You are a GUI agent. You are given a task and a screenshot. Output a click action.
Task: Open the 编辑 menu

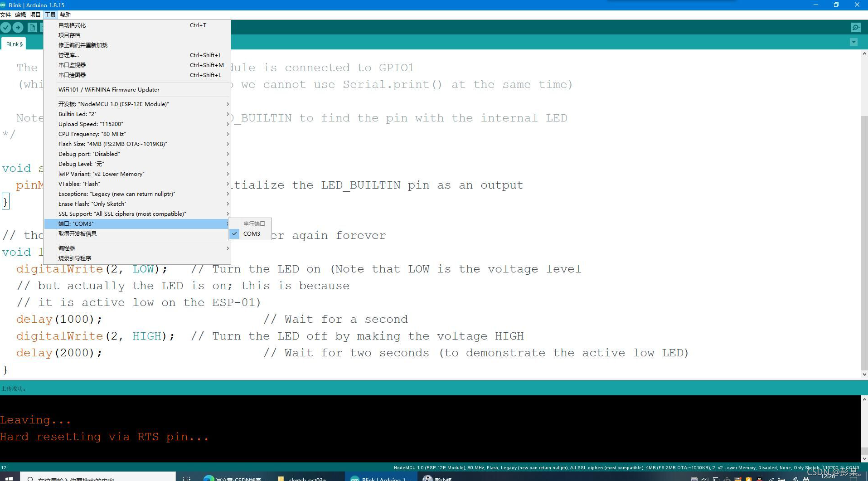[x=20, y=15]
